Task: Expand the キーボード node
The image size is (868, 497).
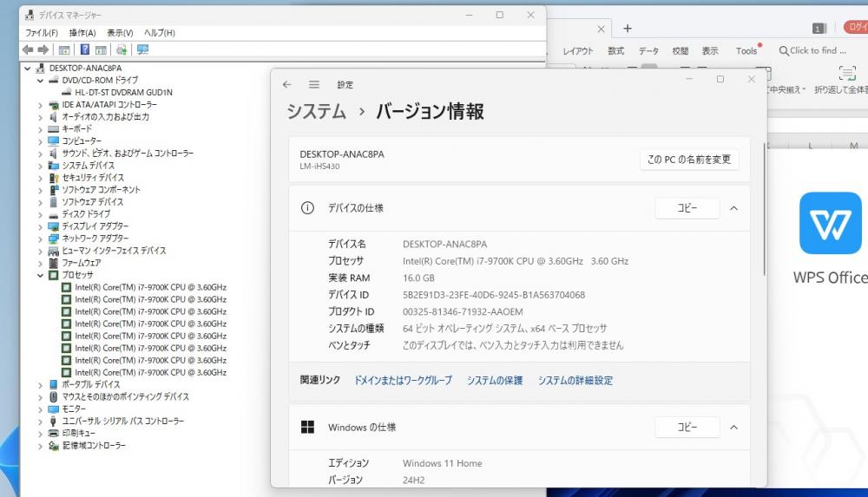Action: tap(41, 129)
